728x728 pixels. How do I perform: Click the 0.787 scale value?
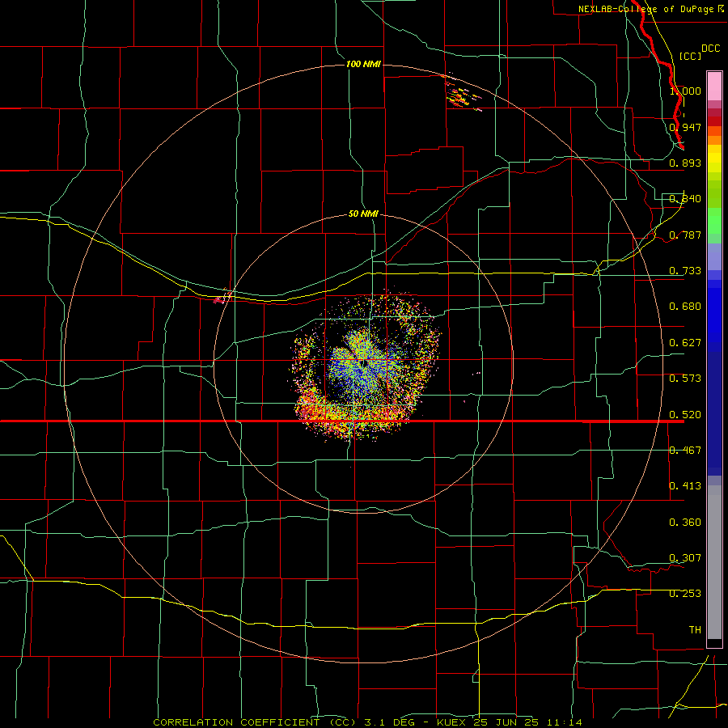[685, 235]
